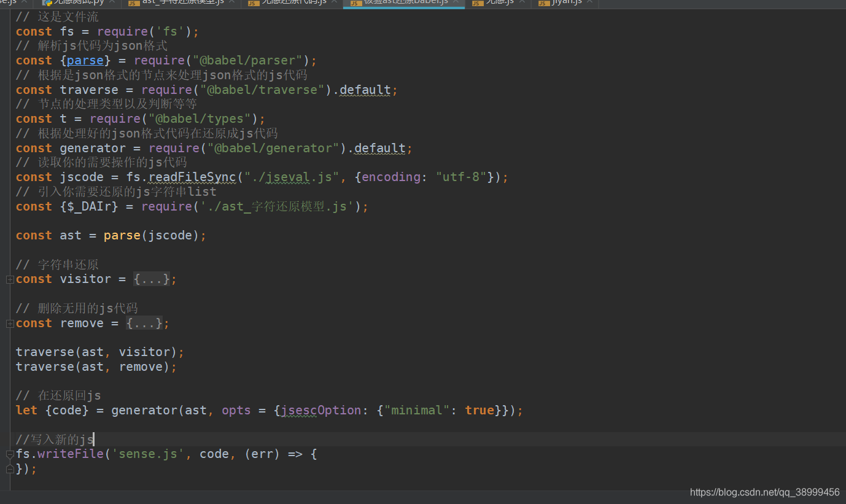This screenshot has width=846, height=504.
Task: Click the '.default' after the traverse require
Action: point(362,90)
